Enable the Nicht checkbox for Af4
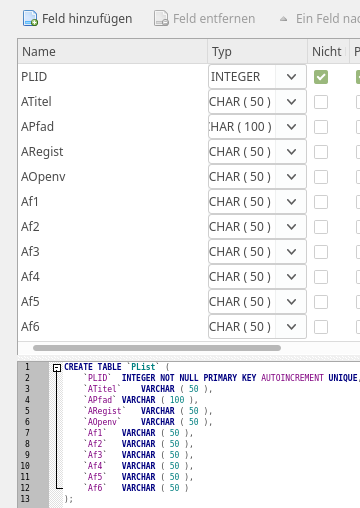360x508 pixels. [x=321, y=277]
